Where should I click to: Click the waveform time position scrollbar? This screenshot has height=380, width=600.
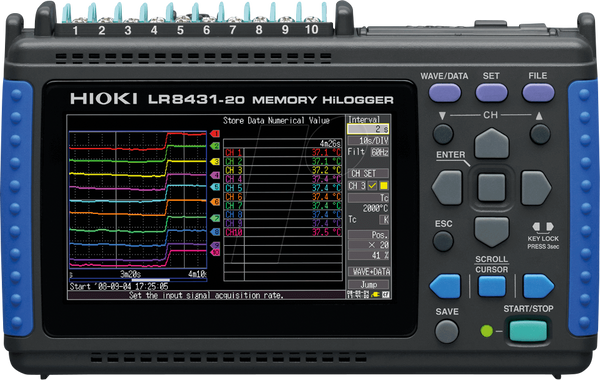click(138, 280)
